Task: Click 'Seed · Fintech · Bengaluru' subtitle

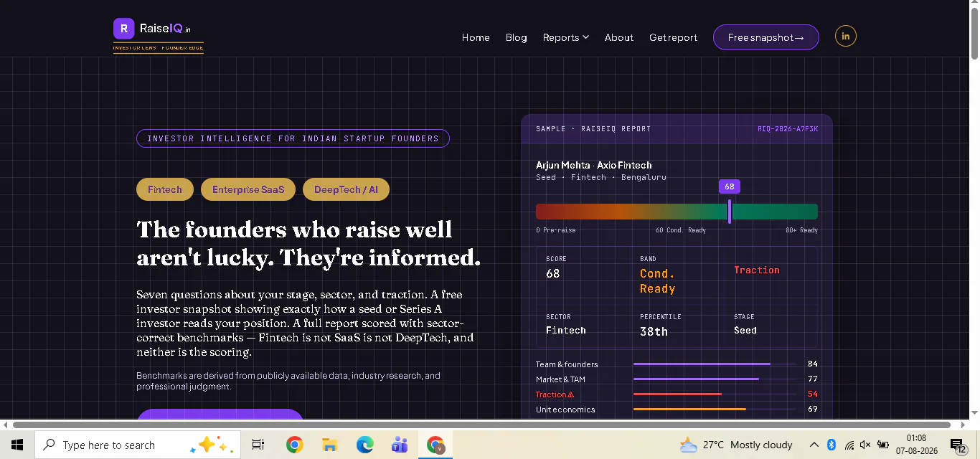Action: click(601, 177)
